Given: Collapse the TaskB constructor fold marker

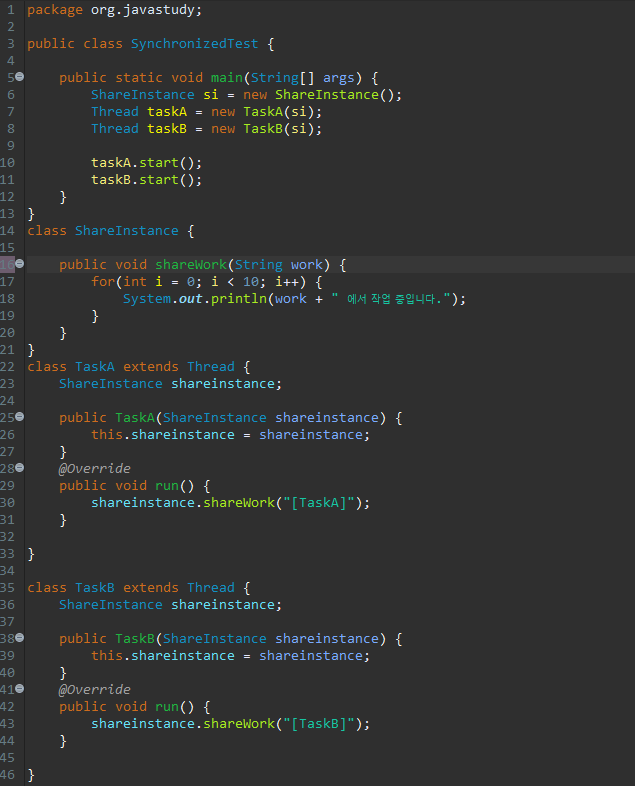Looking at the screenshot, I should tap(19, 638).
